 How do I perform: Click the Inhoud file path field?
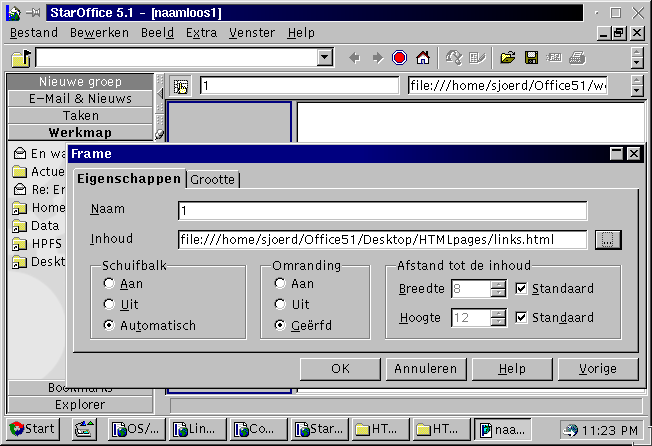click(x=383, y=240)
